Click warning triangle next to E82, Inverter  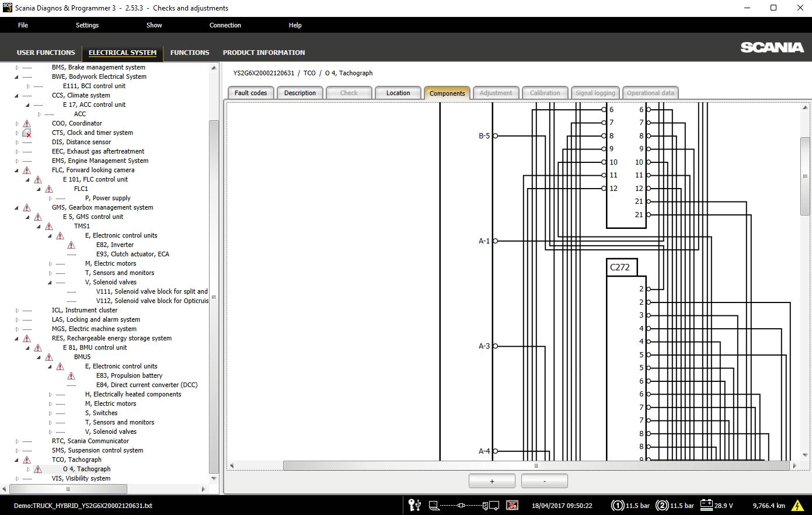coord(71,245)
